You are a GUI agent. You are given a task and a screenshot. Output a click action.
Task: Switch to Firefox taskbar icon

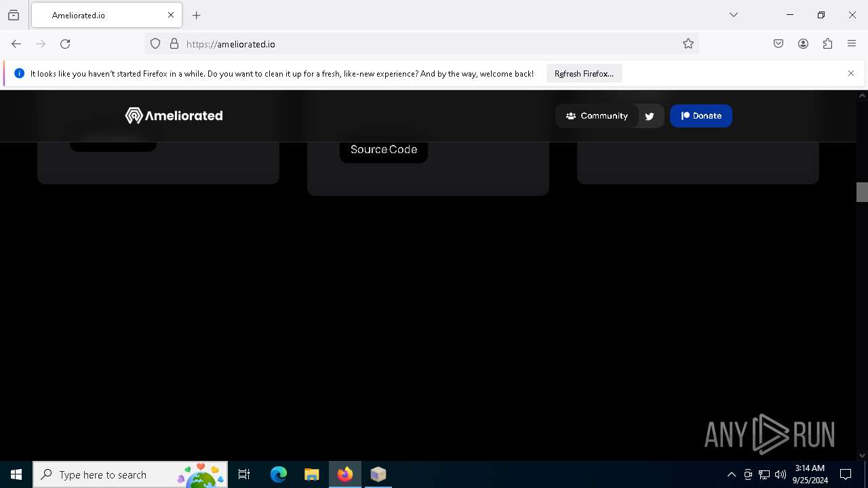tap(345, 474)
